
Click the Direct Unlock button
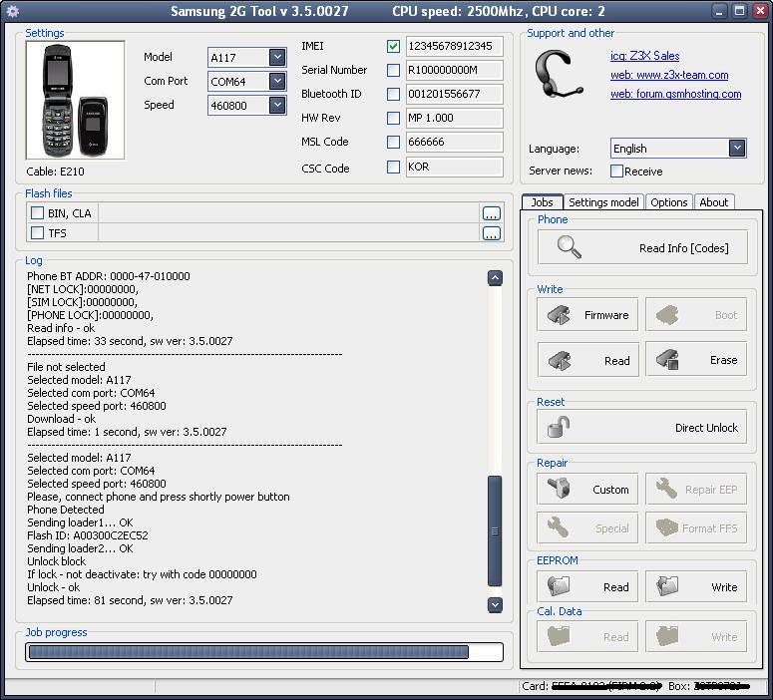click(642, 427)
